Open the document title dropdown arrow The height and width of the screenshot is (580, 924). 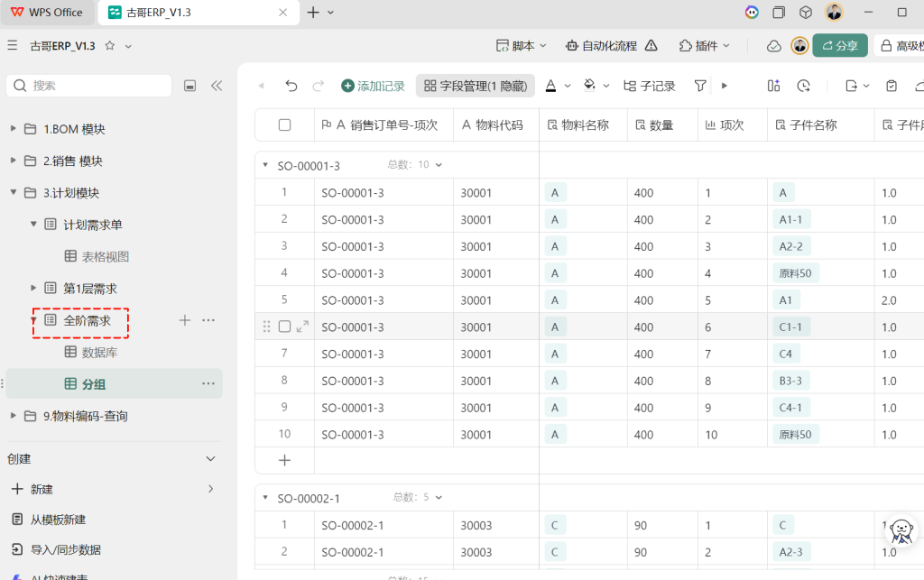[x=128, y=46]
